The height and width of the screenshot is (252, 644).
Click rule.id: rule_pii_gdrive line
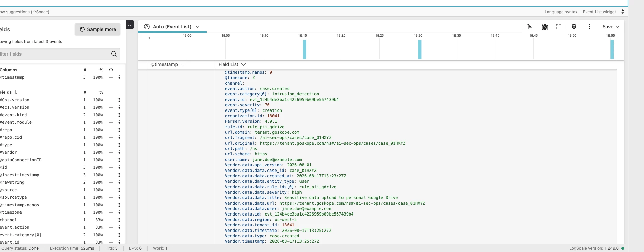click(255, 127)
